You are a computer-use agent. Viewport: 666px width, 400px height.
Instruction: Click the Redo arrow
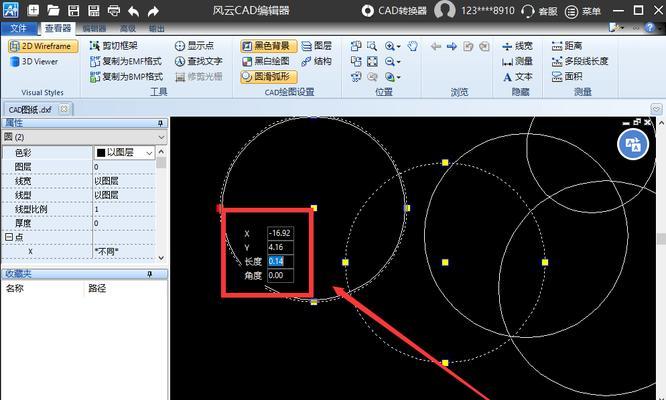tap(153, 11)
